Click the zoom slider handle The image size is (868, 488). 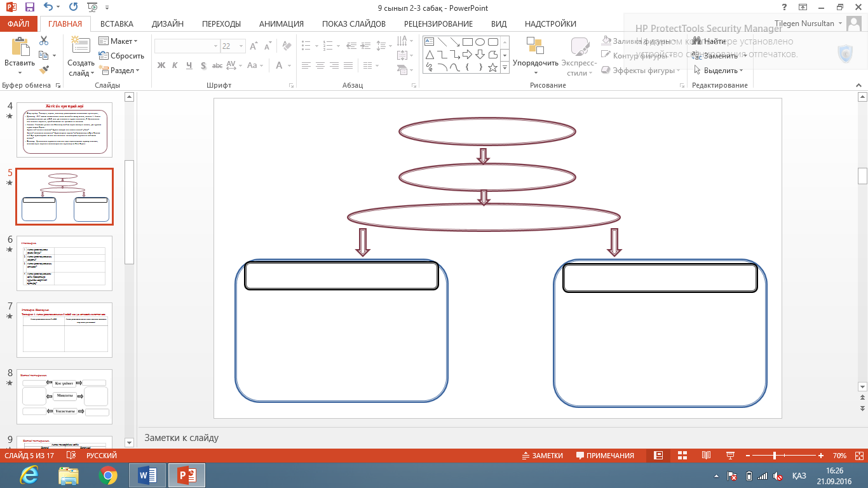(775, 456)
